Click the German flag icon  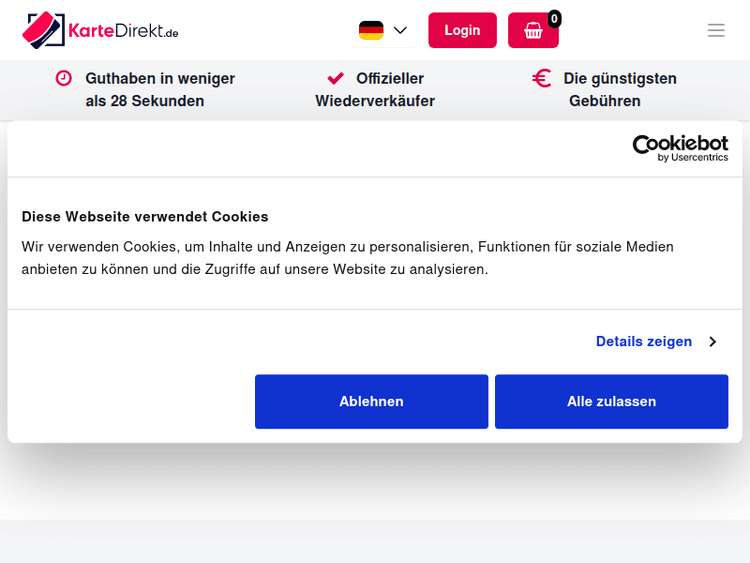point(371,30)
